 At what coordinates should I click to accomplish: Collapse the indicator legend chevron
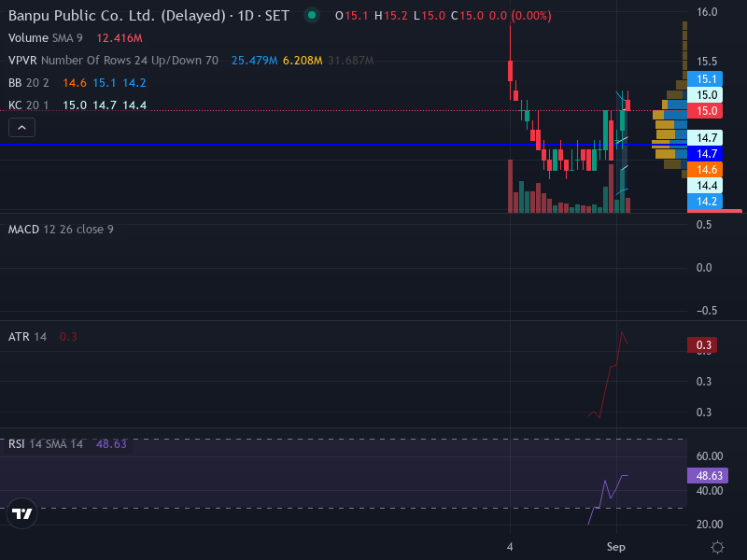click(21, 128)
